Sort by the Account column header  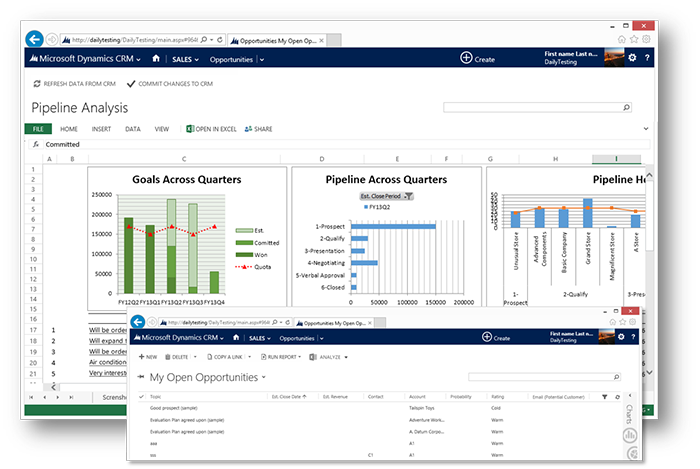[x=417, y=396]
